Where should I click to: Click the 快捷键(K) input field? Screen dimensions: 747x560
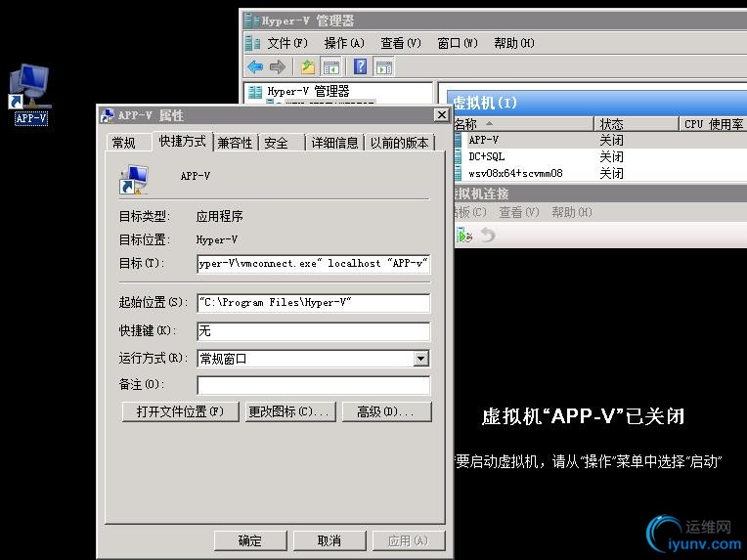pos(314,331)
